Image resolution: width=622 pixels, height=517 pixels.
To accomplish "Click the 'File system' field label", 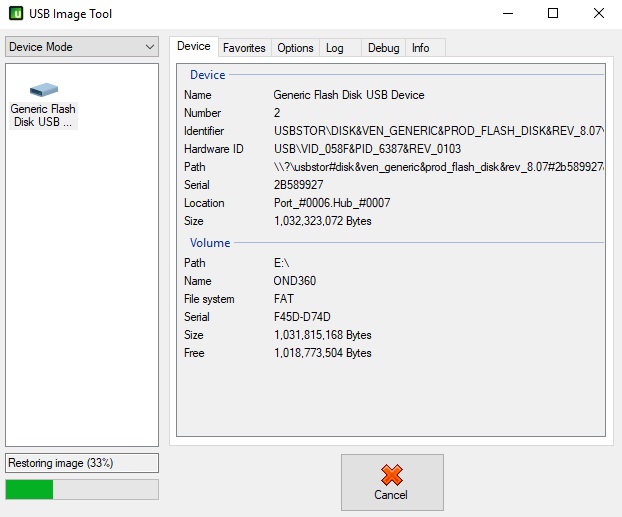I will tap(209, 299).
